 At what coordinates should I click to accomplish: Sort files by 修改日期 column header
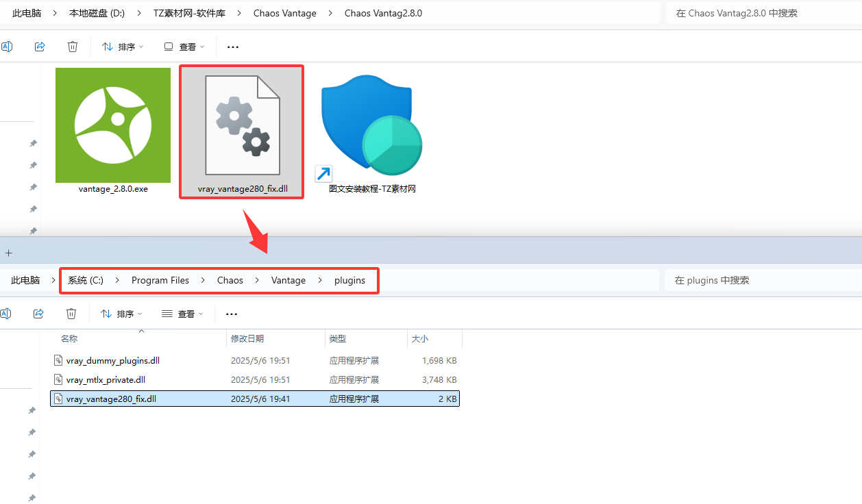pos(247,338)
